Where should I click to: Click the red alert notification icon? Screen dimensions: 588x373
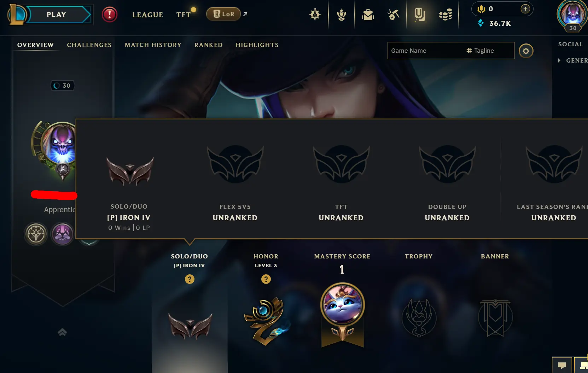[110, 14]
